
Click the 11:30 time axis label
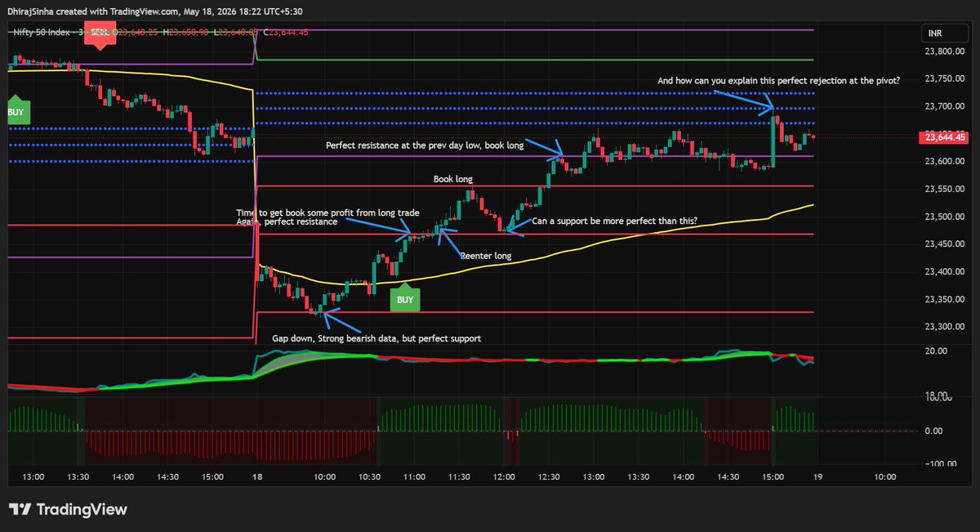point(460,476)
